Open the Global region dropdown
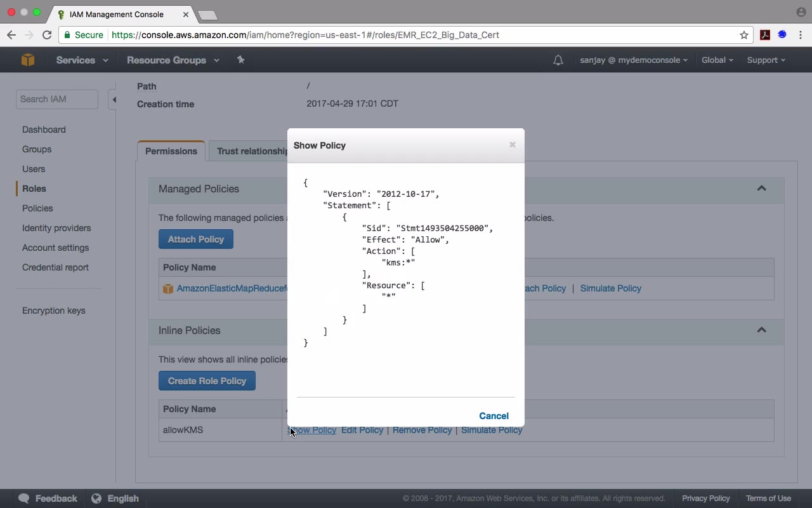The image size is (812, 508). click(x=717, y=60)
